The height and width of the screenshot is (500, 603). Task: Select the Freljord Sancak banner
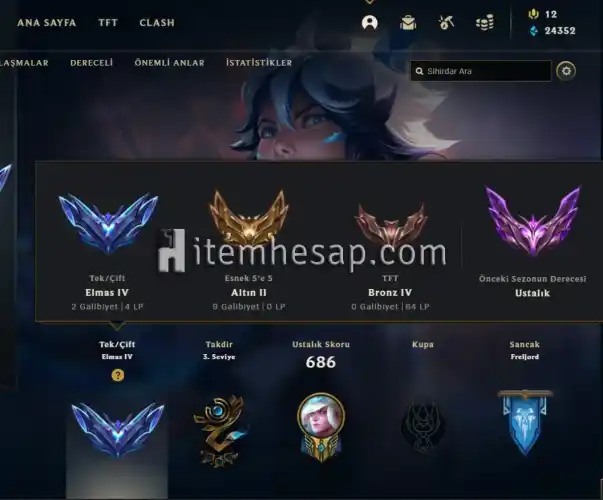pyautogui.click(x=525, y=422)
